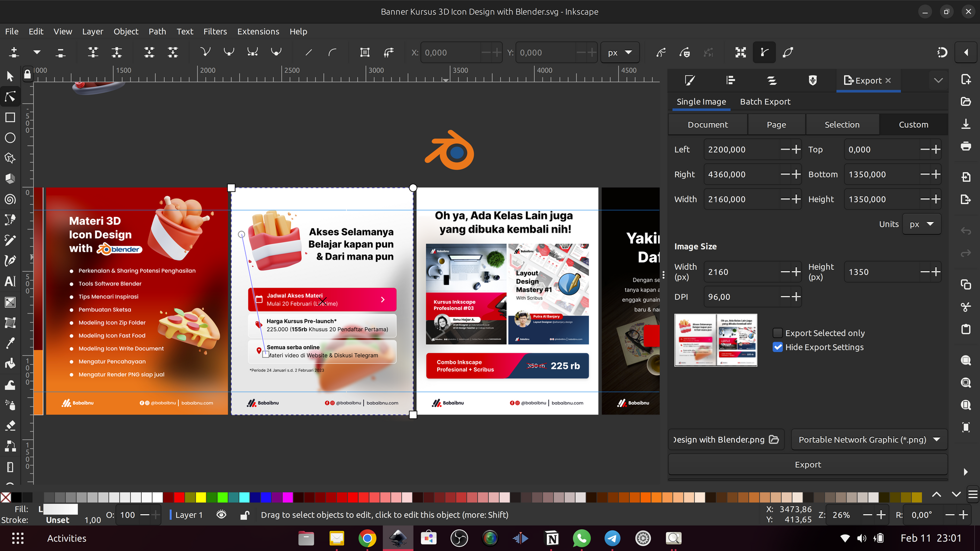Screen dimensions: 980x551
Task: Expand the dock panel chevron menu
Action: [938, 80]
